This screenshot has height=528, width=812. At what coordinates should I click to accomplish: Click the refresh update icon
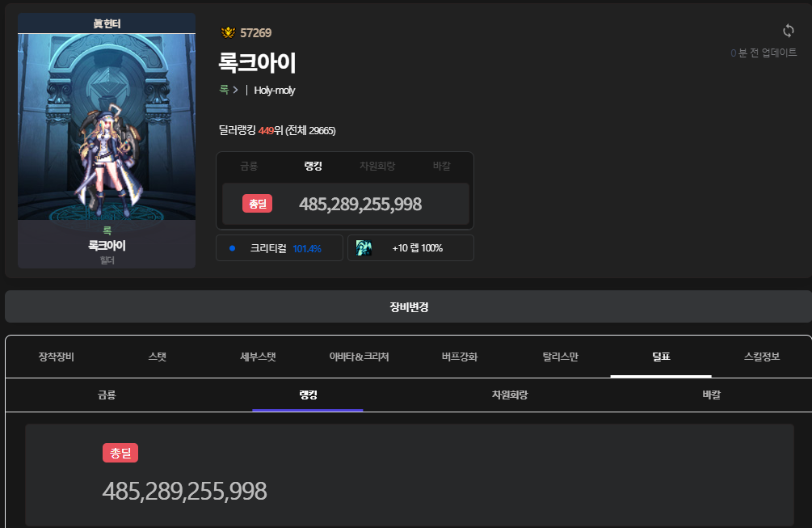789,31
